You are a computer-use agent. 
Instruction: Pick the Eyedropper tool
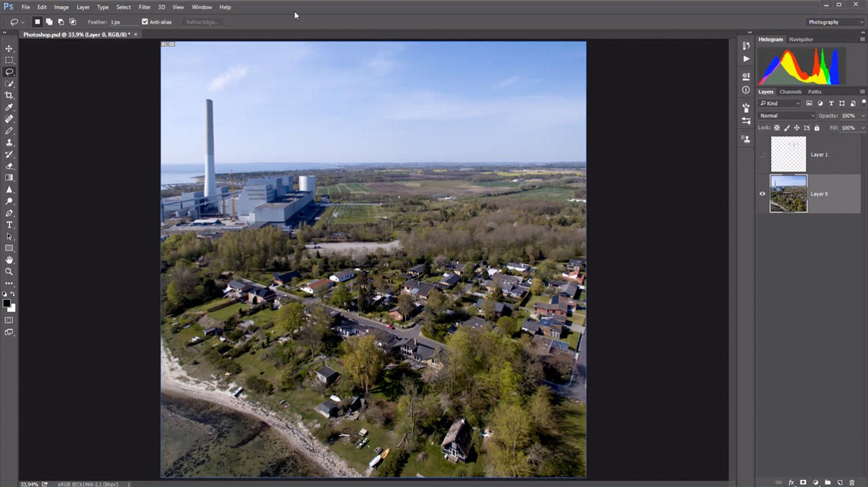[9, 107]
